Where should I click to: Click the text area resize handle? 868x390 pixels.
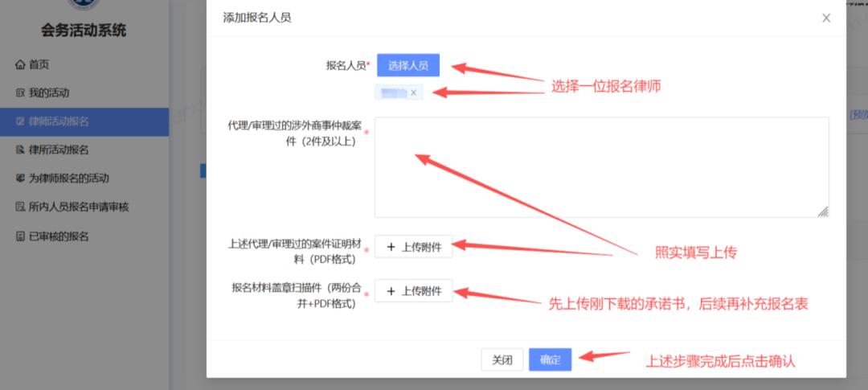click(823, 211)
